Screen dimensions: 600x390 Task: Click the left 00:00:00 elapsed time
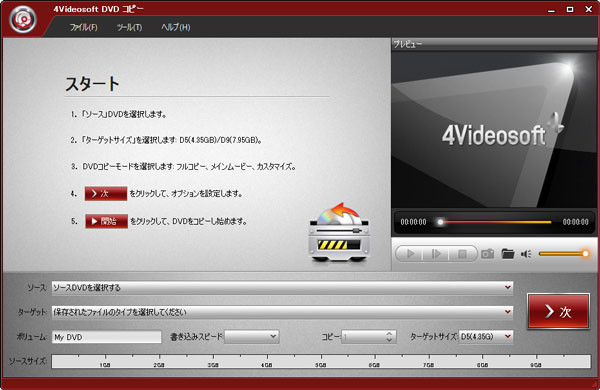pos(413,222)
